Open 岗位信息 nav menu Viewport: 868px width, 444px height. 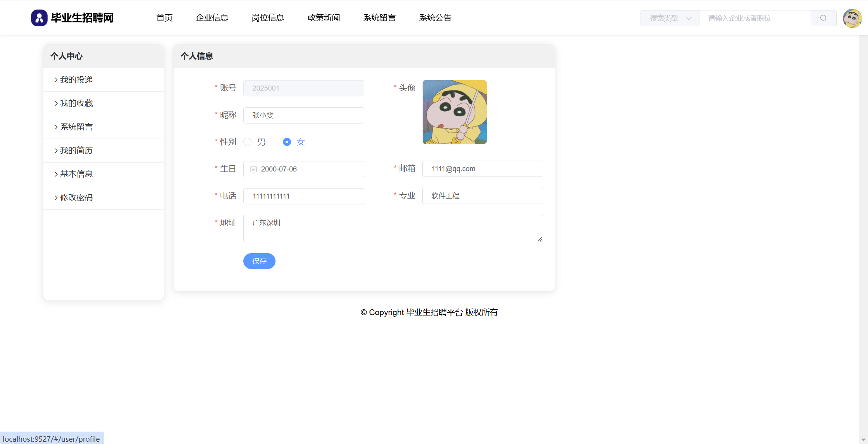(x=268, y=18)
